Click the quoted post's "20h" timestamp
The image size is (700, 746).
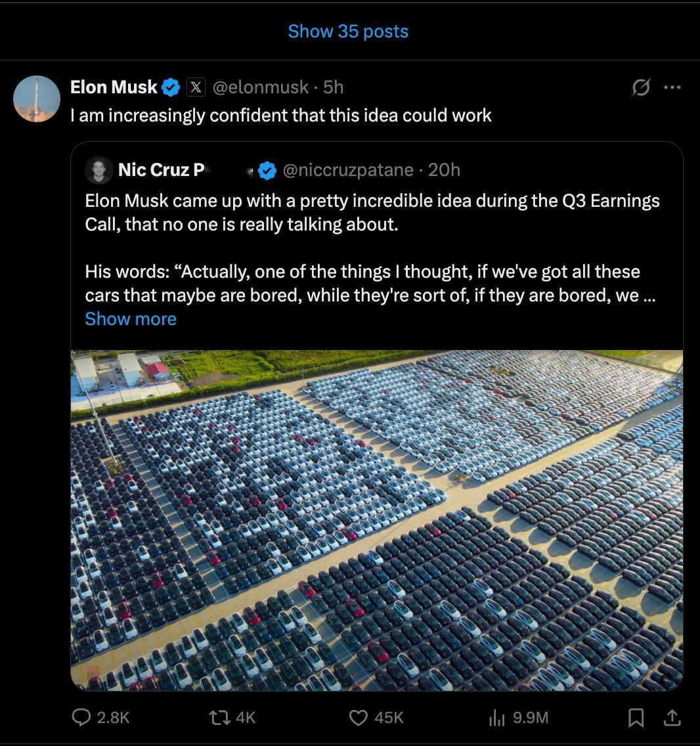click(445, 170)
